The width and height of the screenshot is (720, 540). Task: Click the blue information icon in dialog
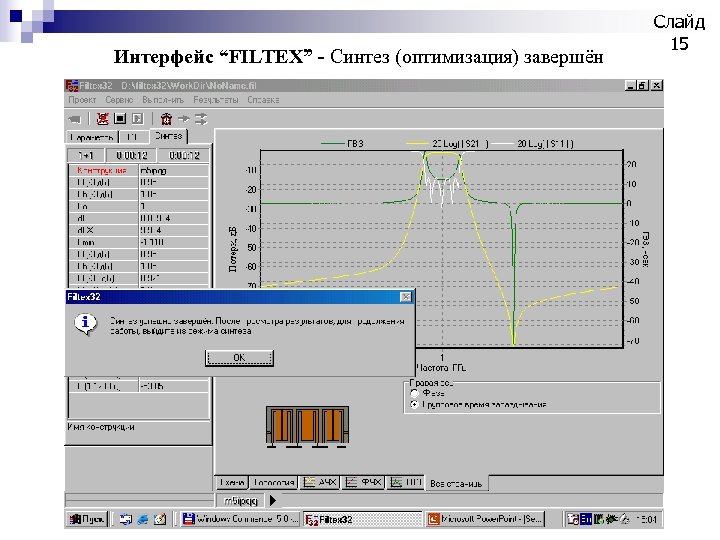click(x=85, y=324)
